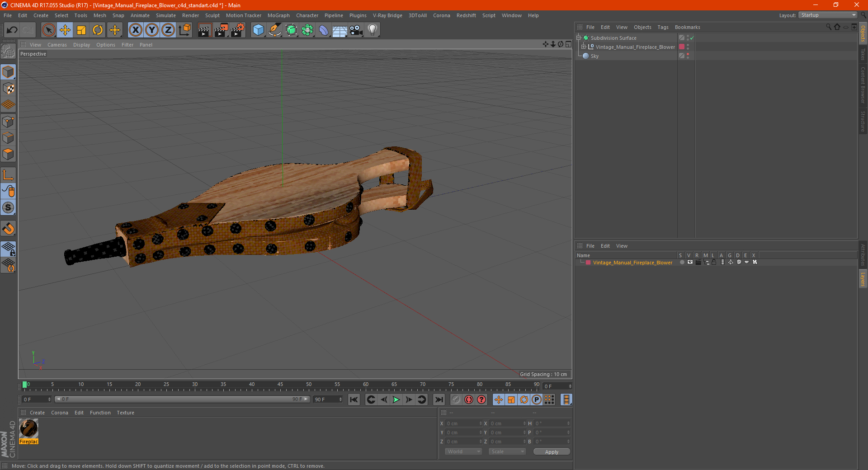The width and height of the screenshot is (868, 470).
Task: Render active view clapperboard icon
Action: (x=204, y=30)
